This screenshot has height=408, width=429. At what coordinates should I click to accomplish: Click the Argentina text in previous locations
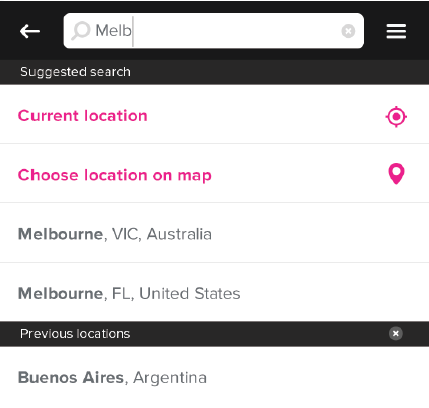coord(170,378)
